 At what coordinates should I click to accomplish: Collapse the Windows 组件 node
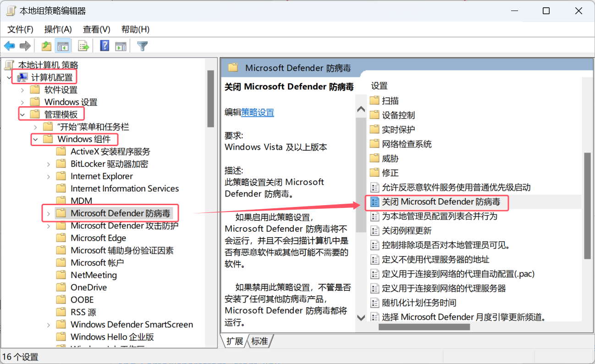click(35, 139)
